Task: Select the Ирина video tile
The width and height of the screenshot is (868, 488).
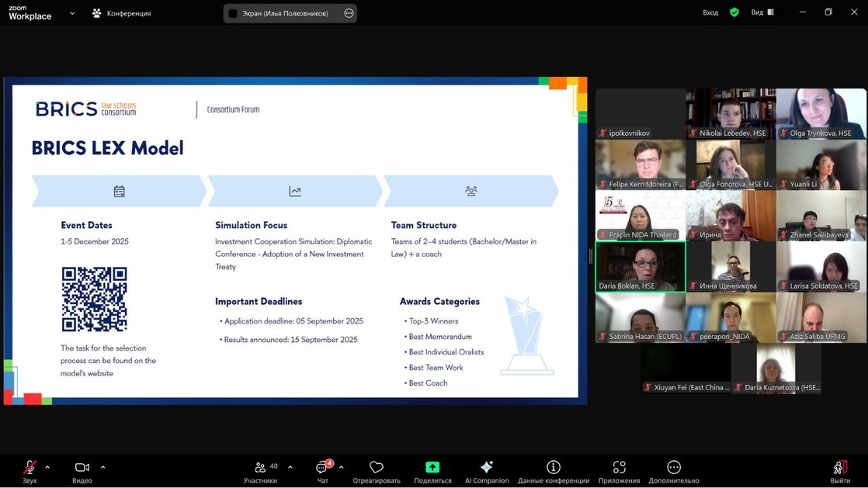Action: pyautogui.click(x=731, y=215)
